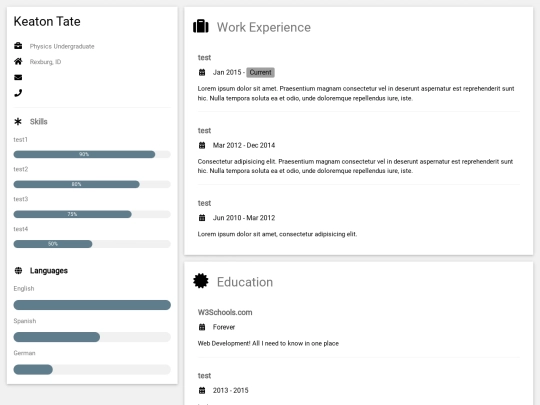
Task: Click the calendar icon beside Jun 2010 - Mar 2012
Action: tap(202, 218)
